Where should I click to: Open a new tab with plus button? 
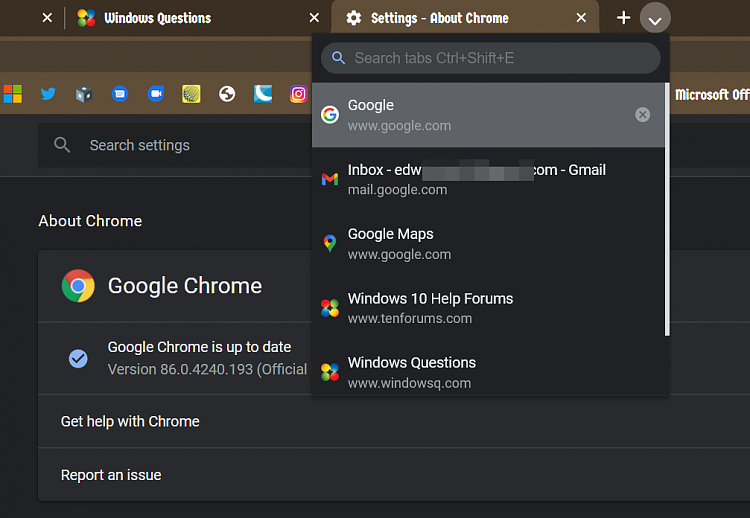(623, 18)
